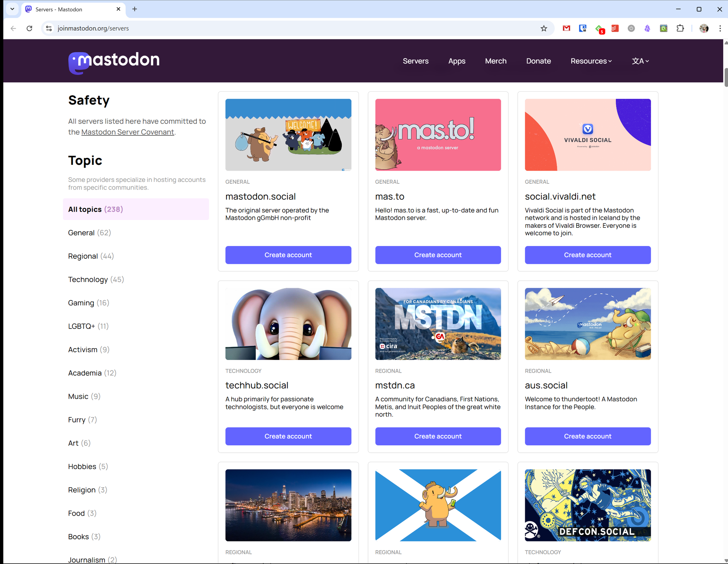Open the Gmail extension icon
This screenshot has width=728, height=564.
click(566, 28)
